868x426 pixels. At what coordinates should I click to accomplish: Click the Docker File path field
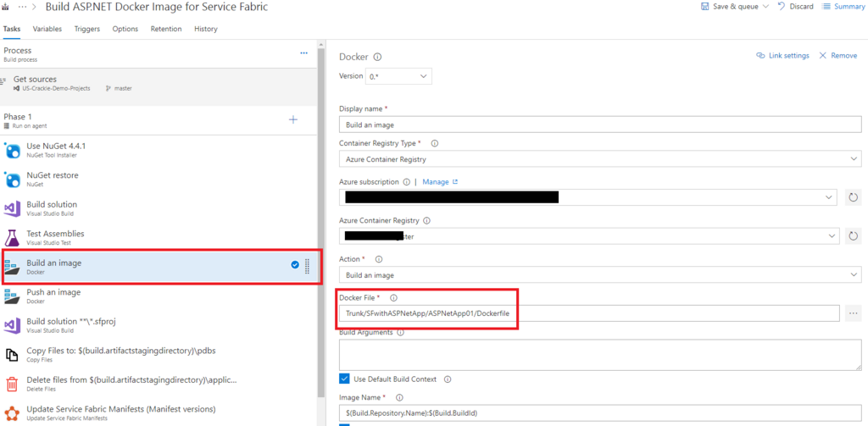point(589,313)
